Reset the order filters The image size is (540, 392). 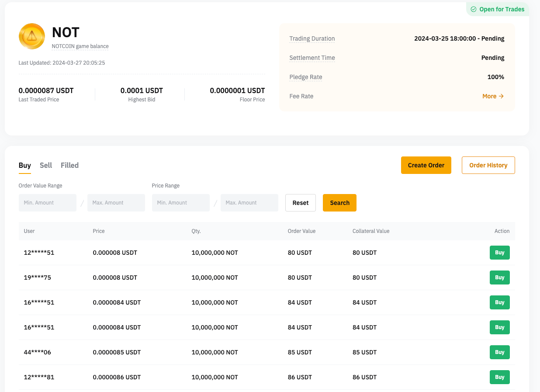[300, 202]
